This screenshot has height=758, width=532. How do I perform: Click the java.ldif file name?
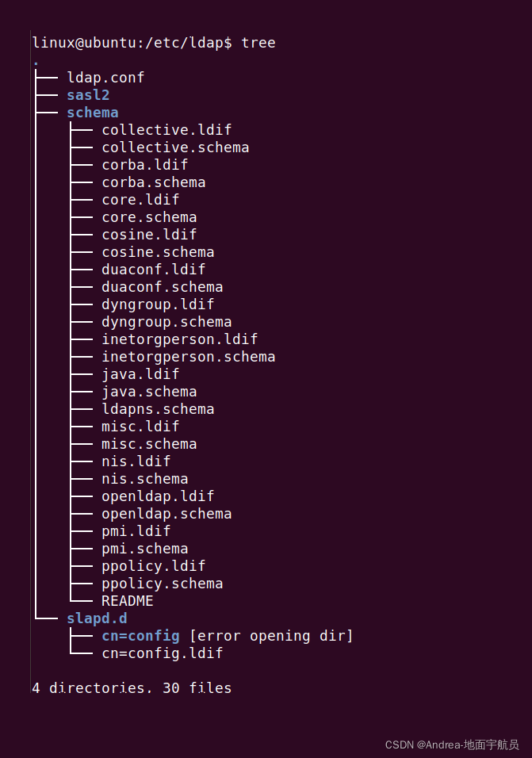tap(140, 374)
